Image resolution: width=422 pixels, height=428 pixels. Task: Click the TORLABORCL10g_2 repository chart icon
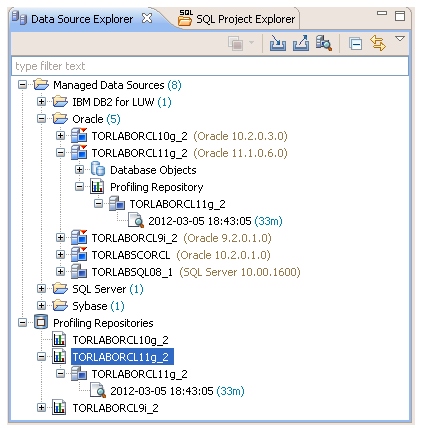pos(59,340)
